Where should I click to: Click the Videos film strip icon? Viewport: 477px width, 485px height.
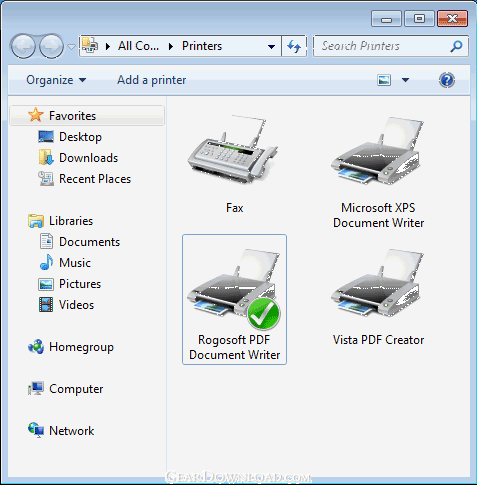pyautogui.click(x=46, y=305)
